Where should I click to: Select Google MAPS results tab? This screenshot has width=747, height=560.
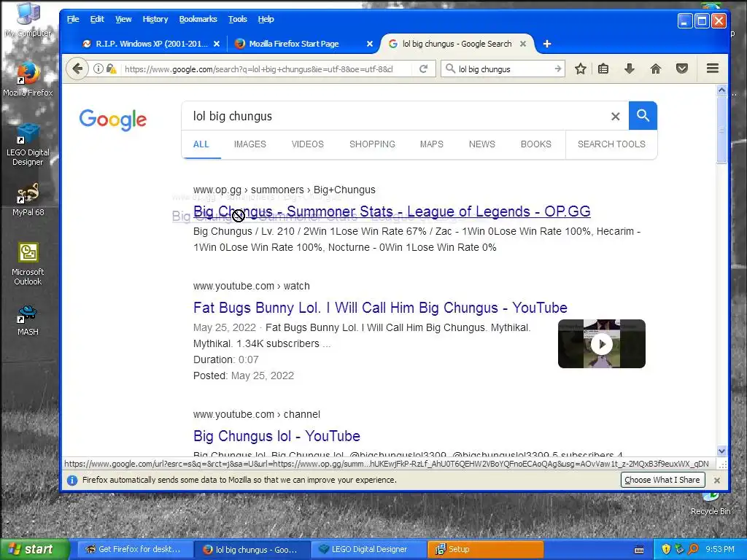432,144
